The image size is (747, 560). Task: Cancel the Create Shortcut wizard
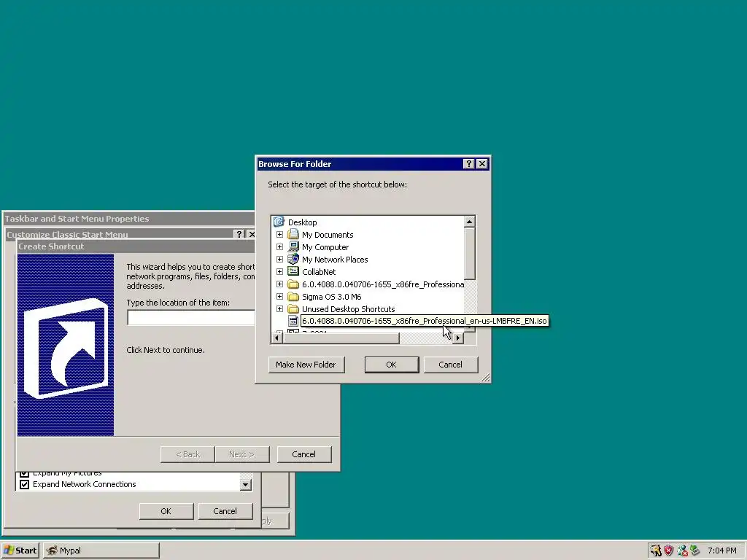[303, 454]
